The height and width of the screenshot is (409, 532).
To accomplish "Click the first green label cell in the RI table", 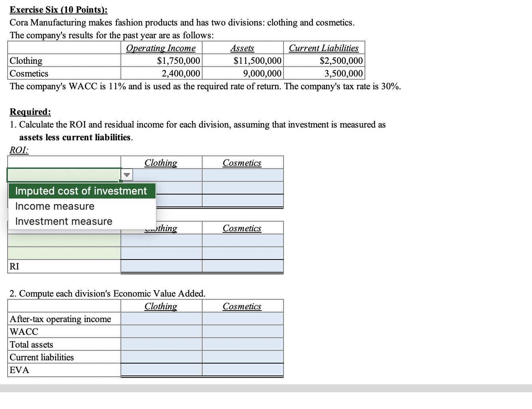I will [x=64, y=240].
